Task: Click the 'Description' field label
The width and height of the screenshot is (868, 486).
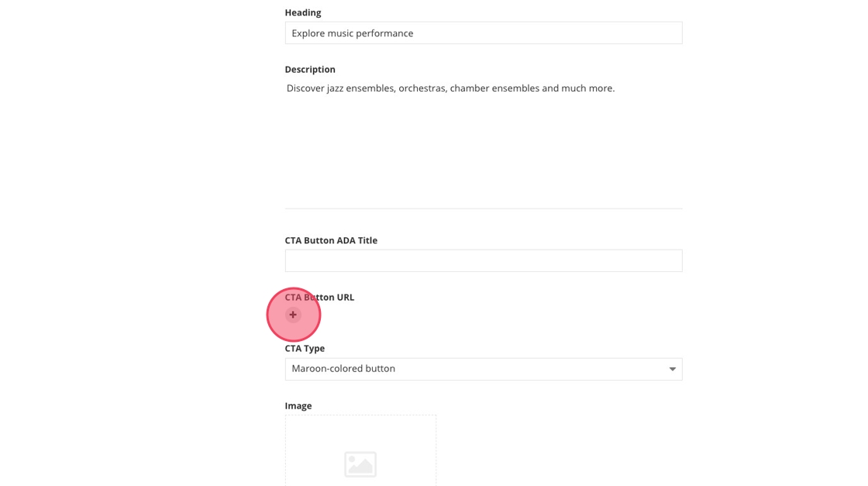Action: pyautogui.click(x=310, y=70)
